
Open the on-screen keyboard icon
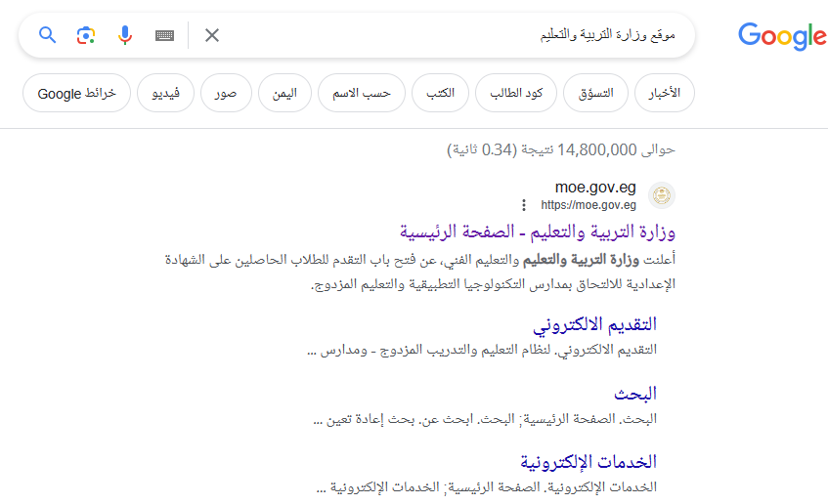tap(165, 35)
